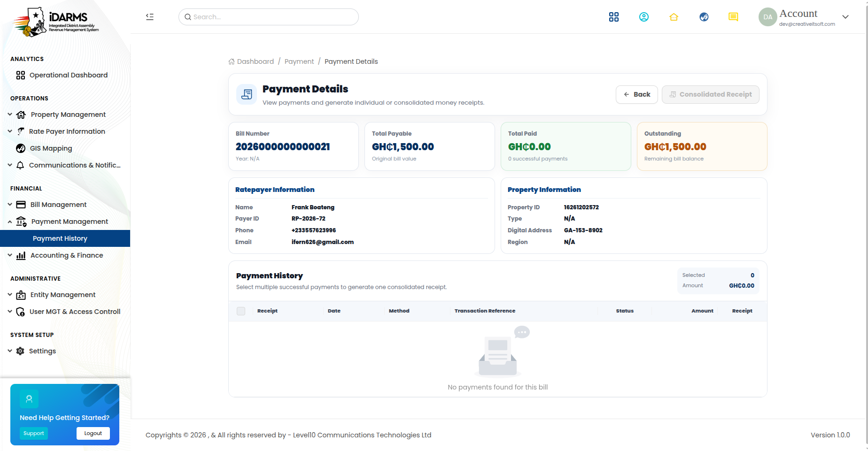Viewport: 868px width, 451px height.
Task: Click the iDARMS logo
Action: 55,22
